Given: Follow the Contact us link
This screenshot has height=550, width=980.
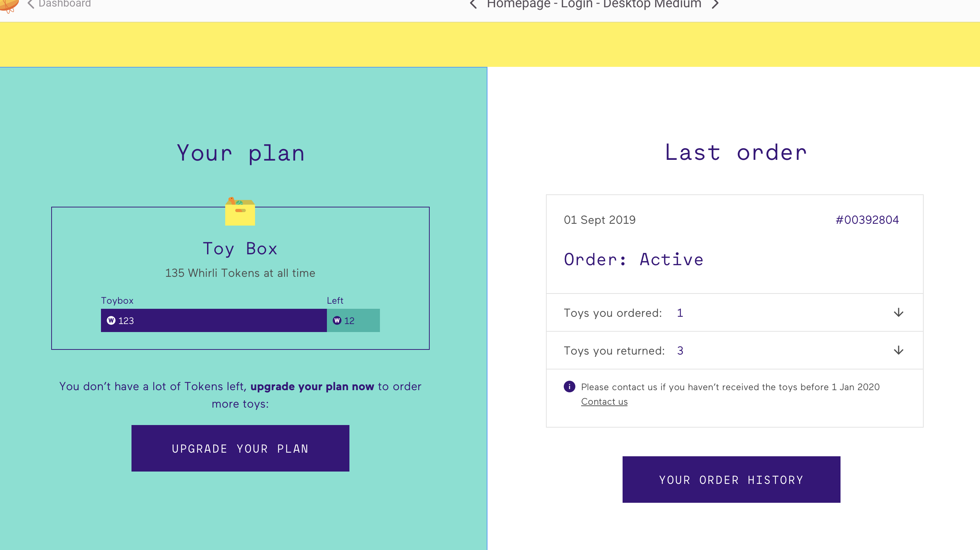Looking at the screenshot, I should [x=604, y=402].
